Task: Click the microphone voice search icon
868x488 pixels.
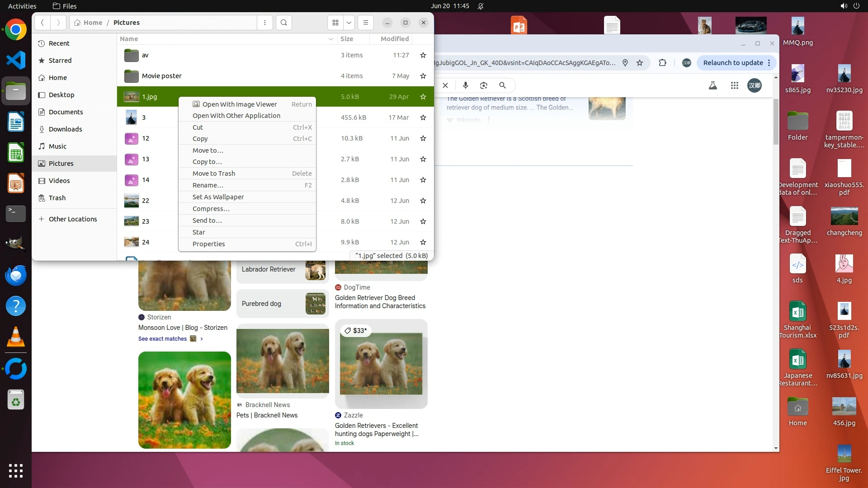Action: [x=466, y=85]
